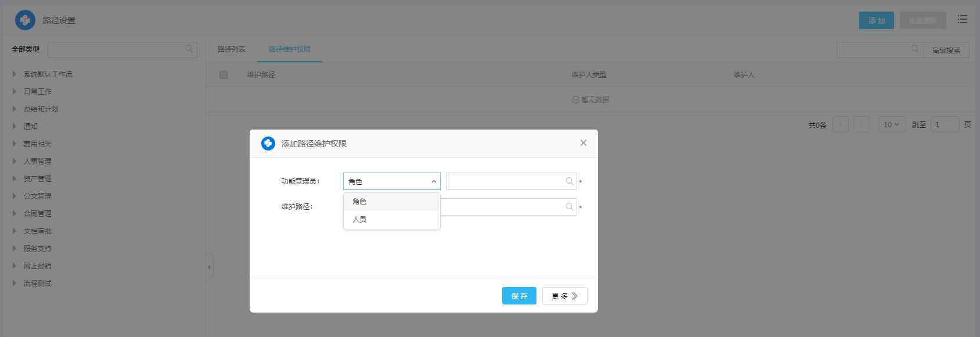This screenshot has width=980, height=337.
Task: Collapse the left sidebar panel handle
Action: pyautogui.click(x=210, y=267)
